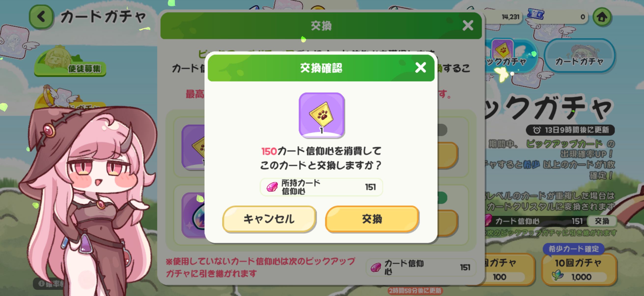This screenshot has width=644, height=296.
Task: Tap the clock icon next to 13日9時間後に更新
Action: [536, 130]
